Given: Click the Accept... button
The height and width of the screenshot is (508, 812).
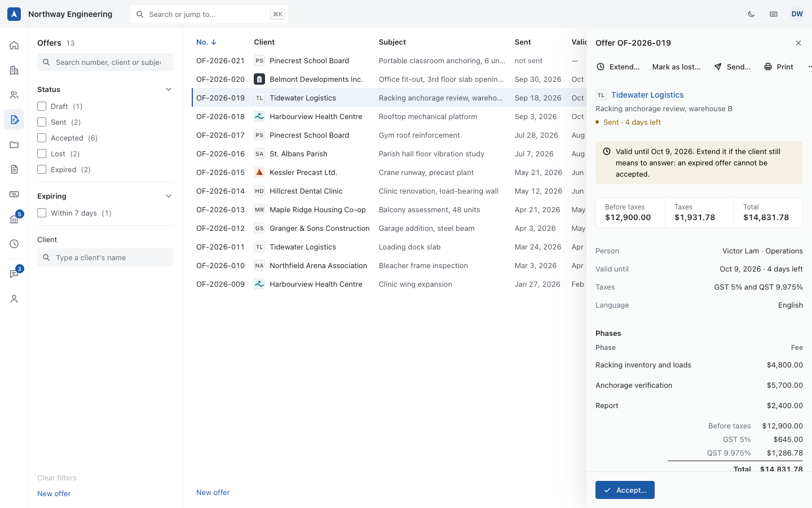Looking at the screenshot, I should click(625, 490).
